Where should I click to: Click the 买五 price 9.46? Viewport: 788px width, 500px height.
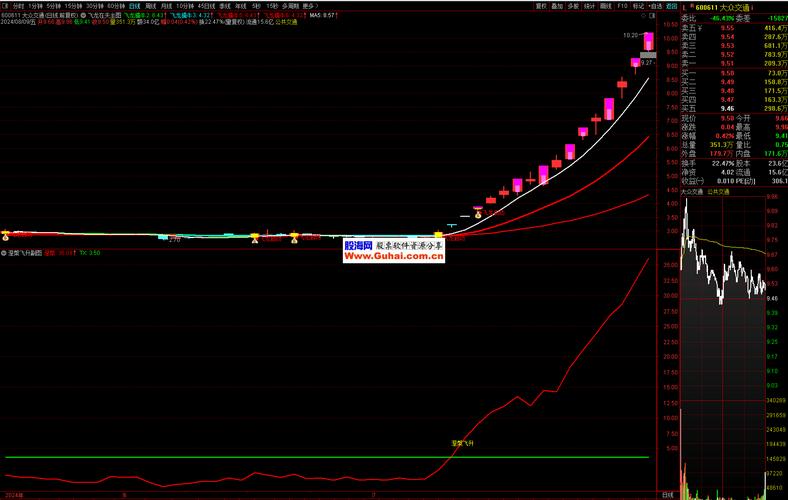click(x=727, y=109)
